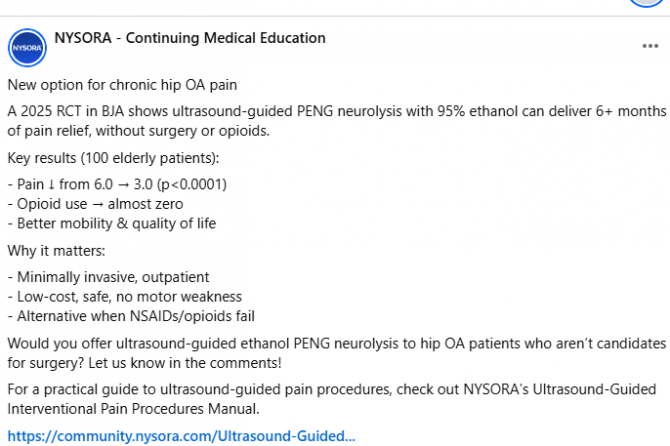Open the community.nysora.com Ultrasound-Guided link
Viewport: 670px width, 446px height.
click(x=181, y=436)
